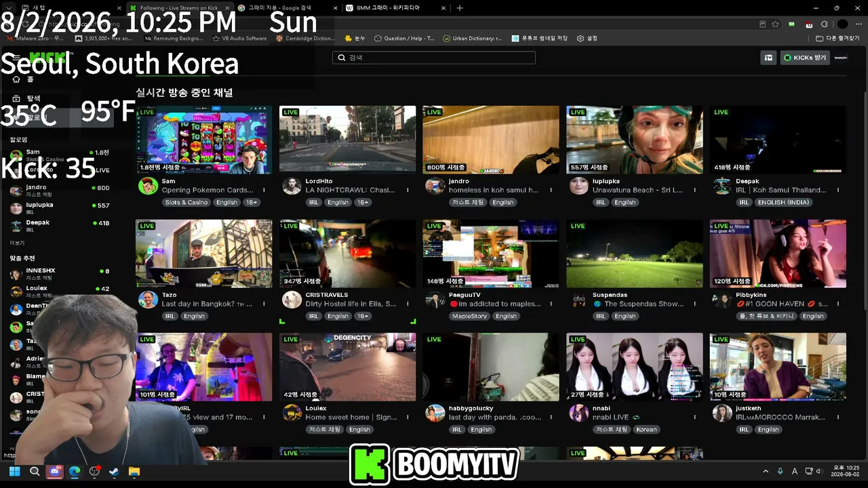
Task: Open Steam from the taskbar
Action: [x=114, y=471]
